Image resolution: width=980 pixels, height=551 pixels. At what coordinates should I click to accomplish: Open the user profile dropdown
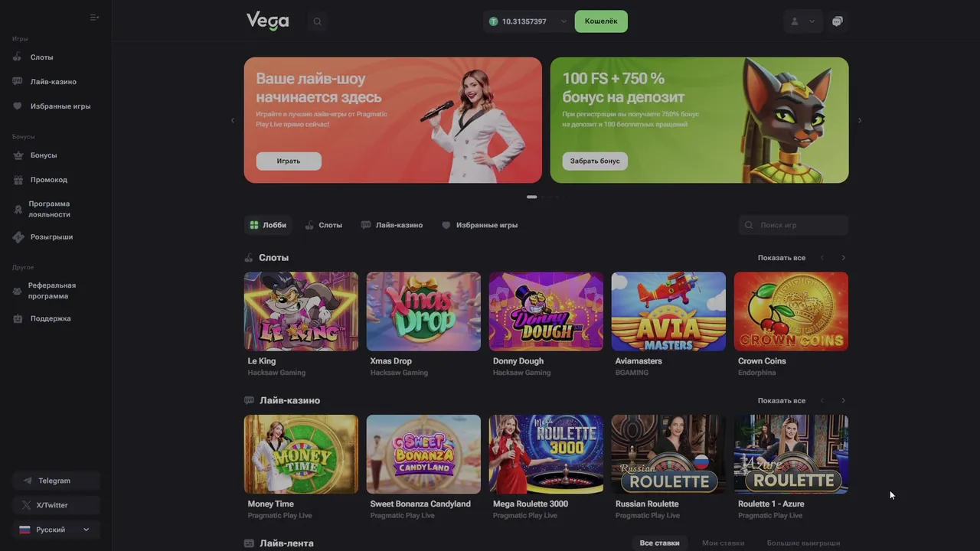coord(802,21)
